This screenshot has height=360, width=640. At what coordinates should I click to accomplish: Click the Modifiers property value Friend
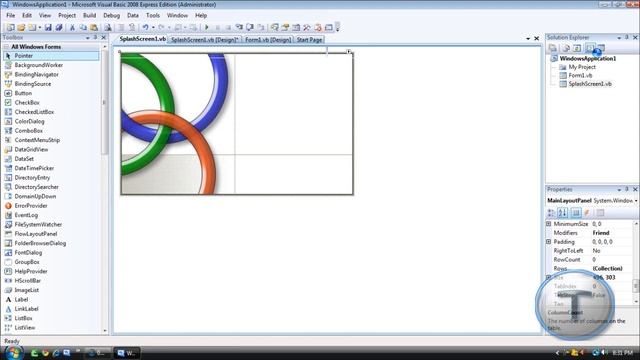600,233
